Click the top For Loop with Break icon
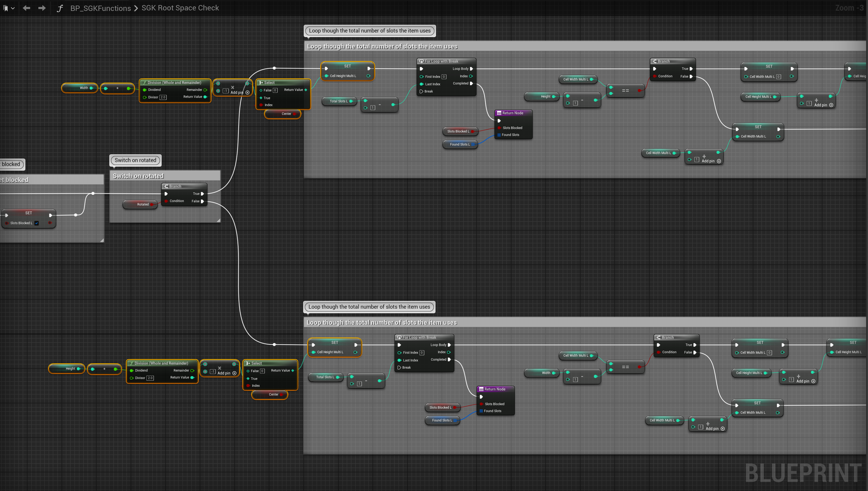Image resolution: width=868 pixels, height=491 pixels. click(421, 61)
